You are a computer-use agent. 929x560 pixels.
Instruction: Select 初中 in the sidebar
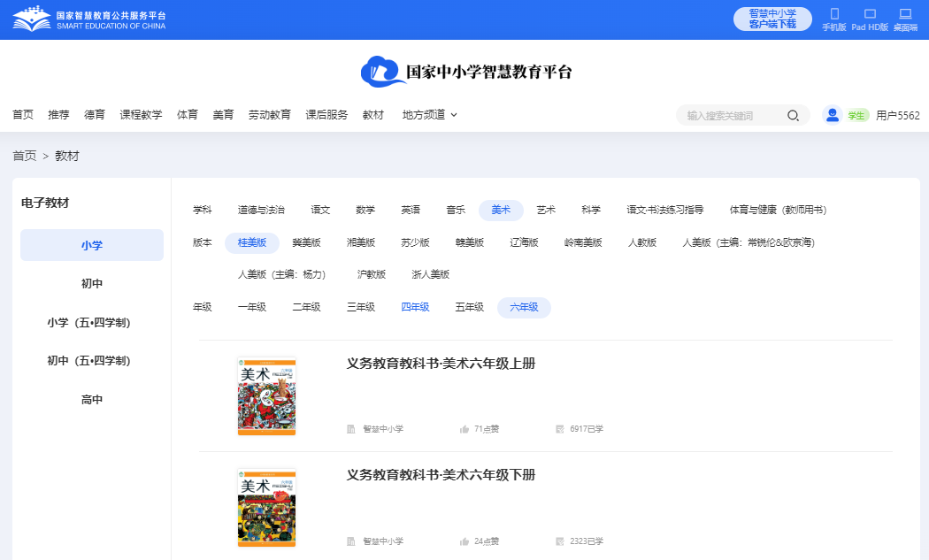click(92, 284)
